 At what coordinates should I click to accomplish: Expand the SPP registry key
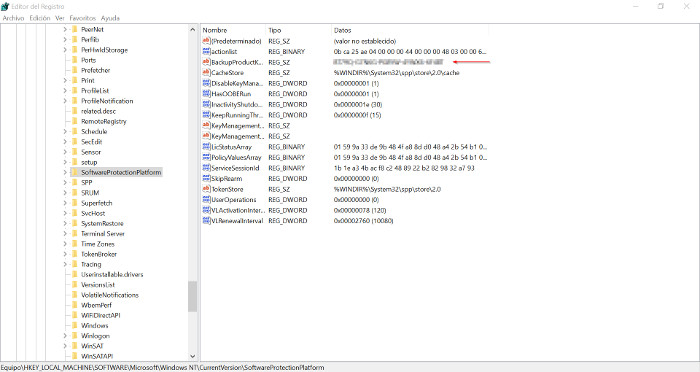click(x=65, y=182)
